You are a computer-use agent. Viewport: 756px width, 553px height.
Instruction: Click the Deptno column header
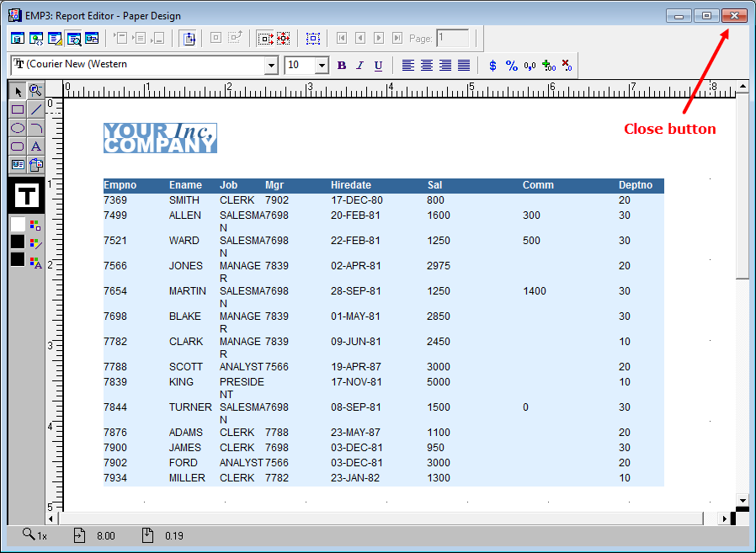636,185
